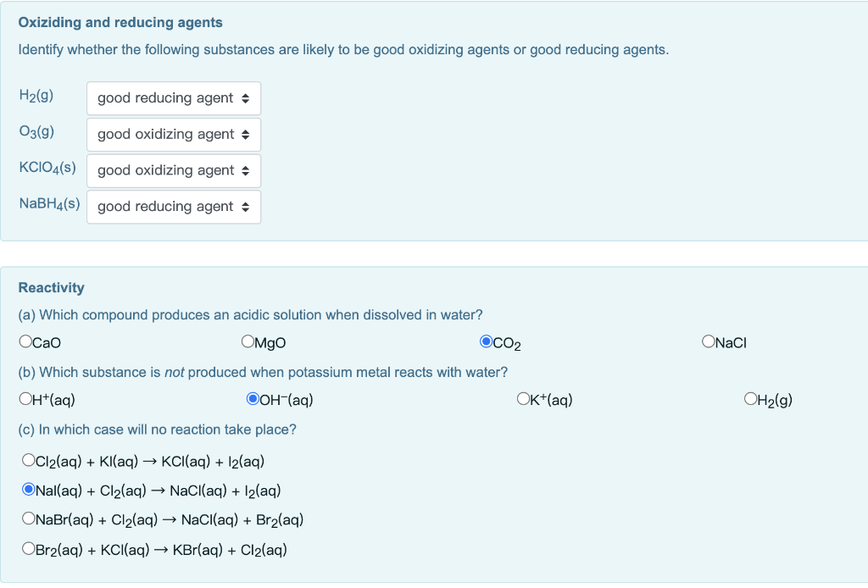Open the agent dropdown for O3(g)
The height and width of the screenshot is (588, 868).
pyautogui.click(x=173, y=134)
